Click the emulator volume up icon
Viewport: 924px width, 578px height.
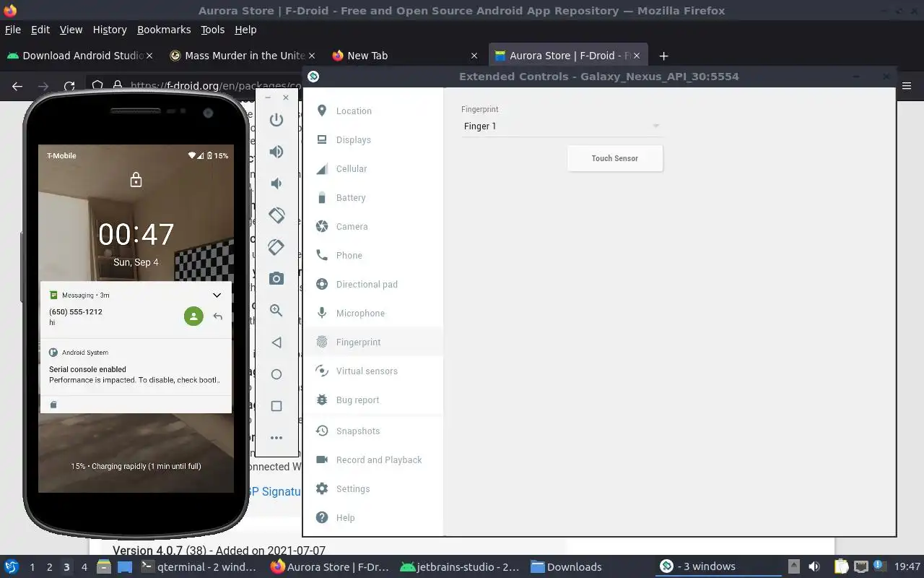276,152
